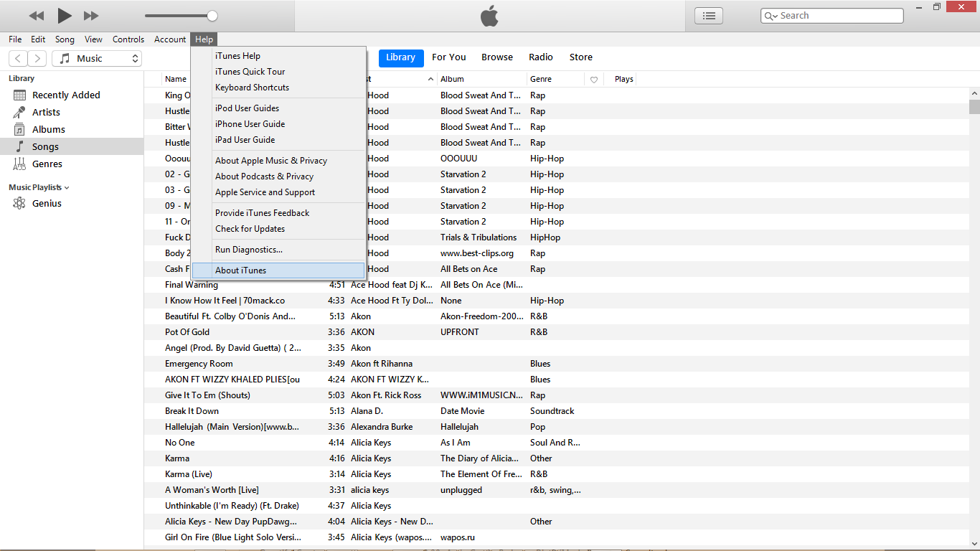Open iPad User Guide

tap(278, 140)
